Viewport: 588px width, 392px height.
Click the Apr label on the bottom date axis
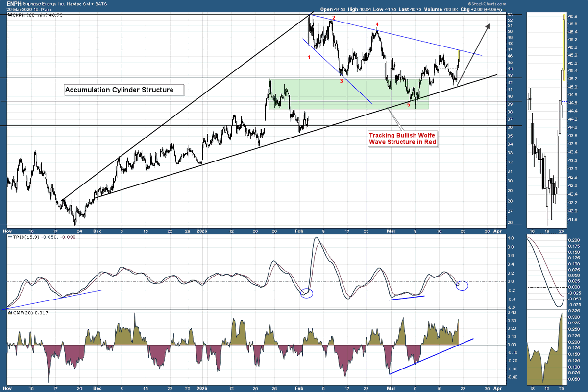pyautogui.click(x=497, y=388)
